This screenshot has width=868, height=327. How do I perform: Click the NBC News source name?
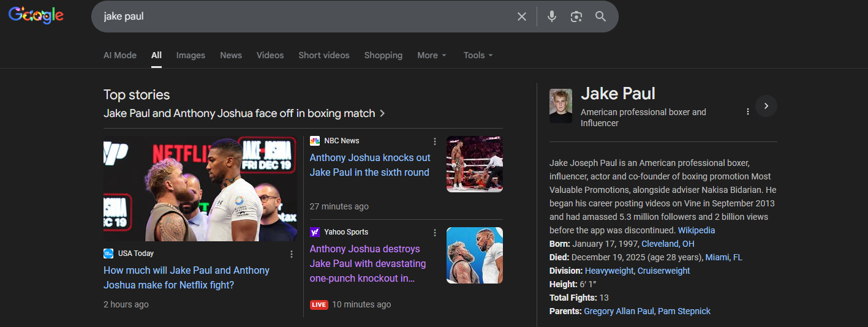point(342,141)
